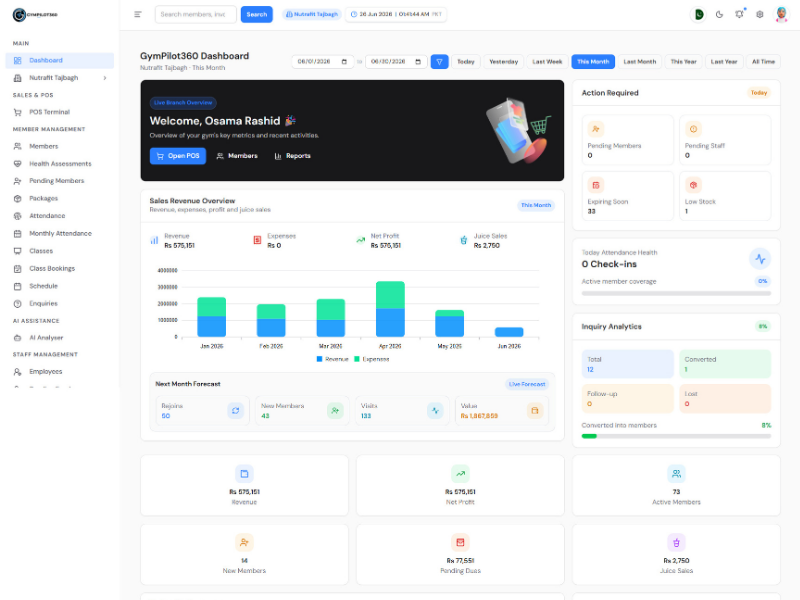Open the start date calendar picker

(x=344, y=62)
